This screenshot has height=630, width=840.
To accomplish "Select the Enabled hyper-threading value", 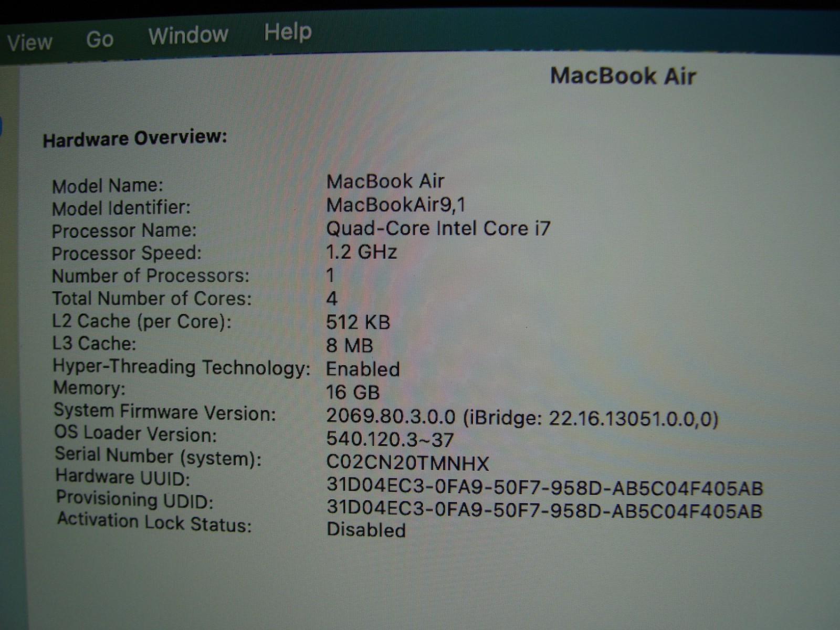I will tap(363, 369).
